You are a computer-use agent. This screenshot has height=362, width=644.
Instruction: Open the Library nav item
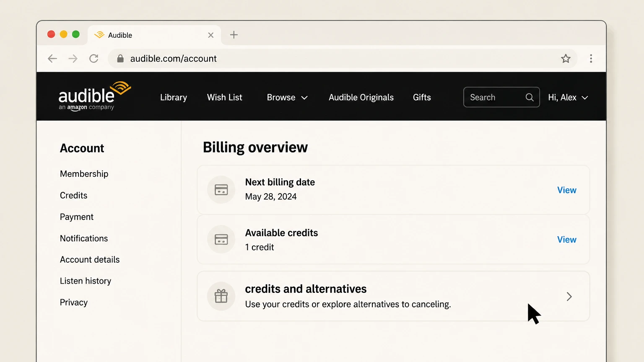pos(174,97)
